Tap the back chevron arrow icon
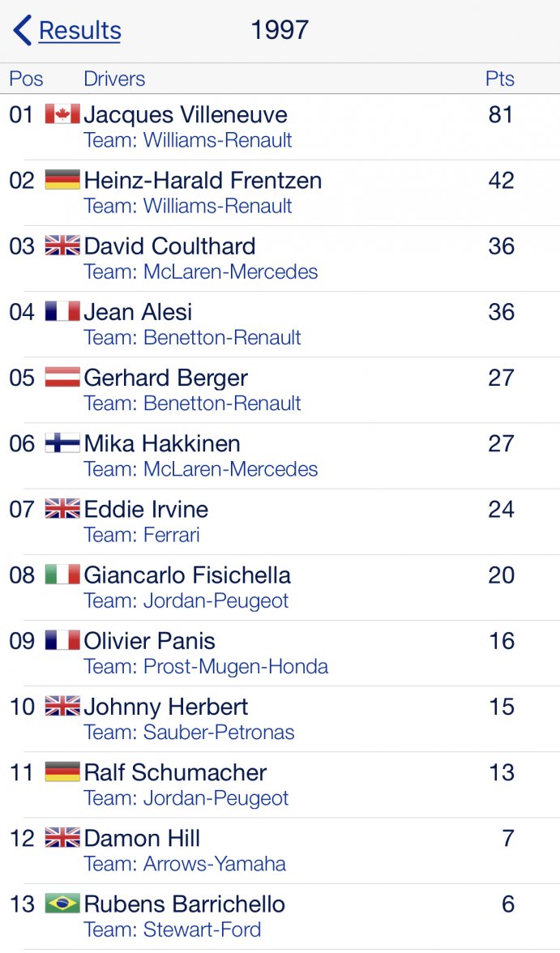Image resolution: width=560 pixels, height=953 pixels. pyautogui.click(x=22, y=31)
